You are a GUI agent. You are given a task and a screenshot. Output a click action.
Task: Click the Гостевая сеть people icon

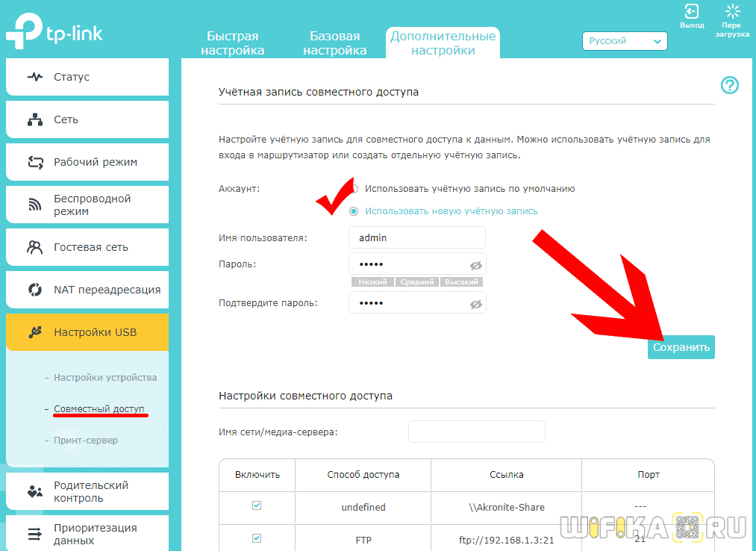click(35, 247)
